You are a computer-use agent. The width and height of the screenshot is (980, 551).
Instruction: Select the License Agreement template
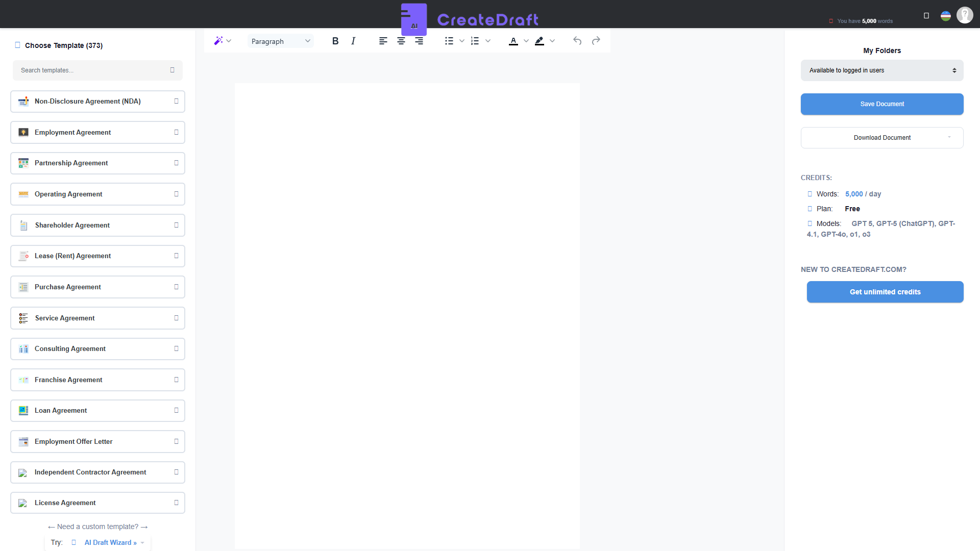pos(97,503)
